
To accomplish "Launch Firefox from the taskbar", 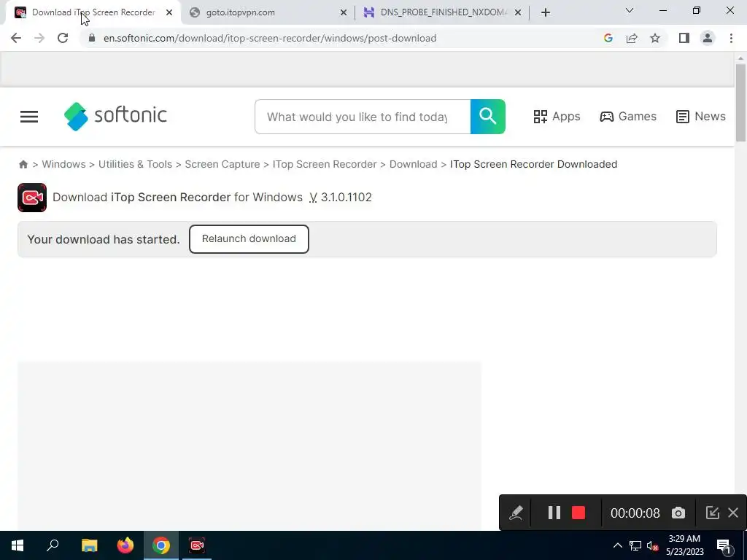I will point(125,545).
